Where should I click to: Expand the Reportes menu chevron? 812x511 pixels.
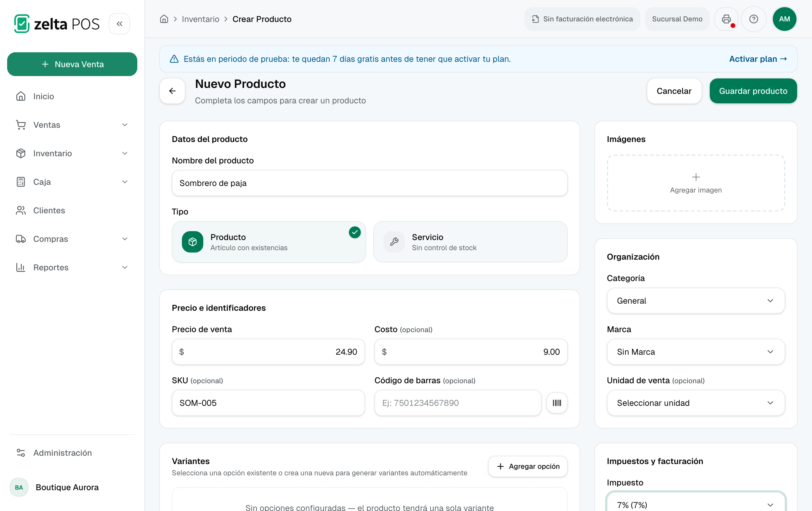[125, 267]
